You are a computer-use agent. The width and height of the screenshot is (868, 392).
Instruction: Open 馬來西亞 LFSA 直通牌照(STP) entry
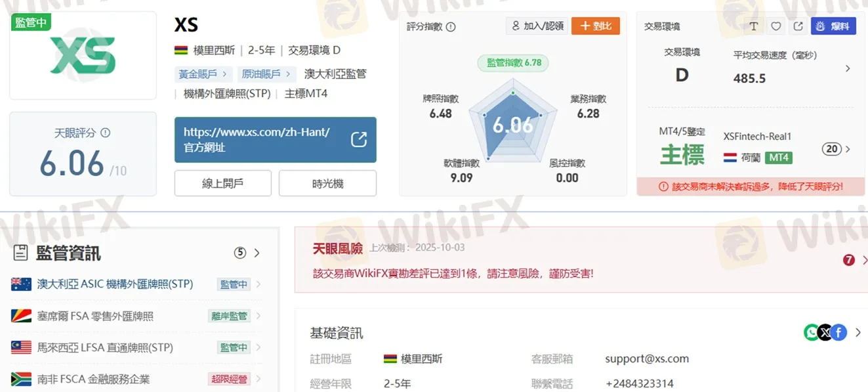105,347
